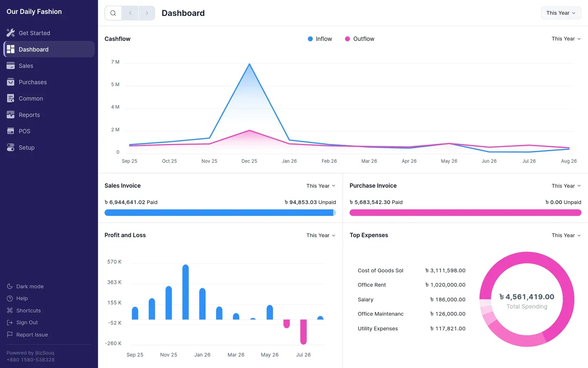Click the Utility Expenses row

pyautogui.click(x=412, y=328)
